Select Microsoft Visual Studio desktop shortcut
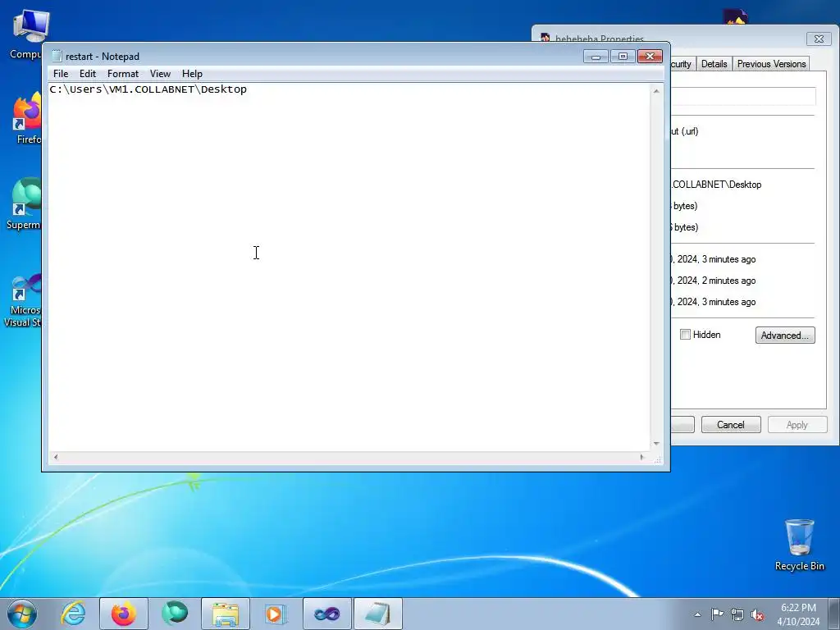 pyautogui.click(x=24, y=300)
